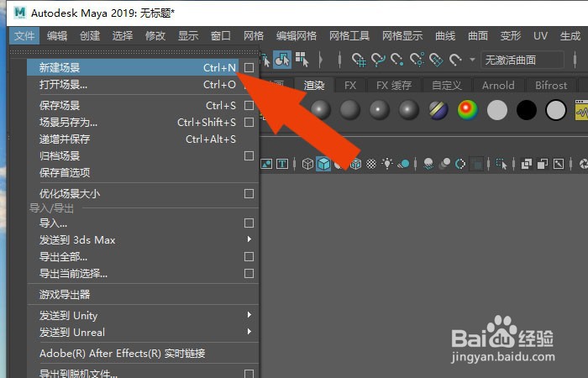Enable the snap to curves magnet icon
588x378 pixels.
[378, 60]
